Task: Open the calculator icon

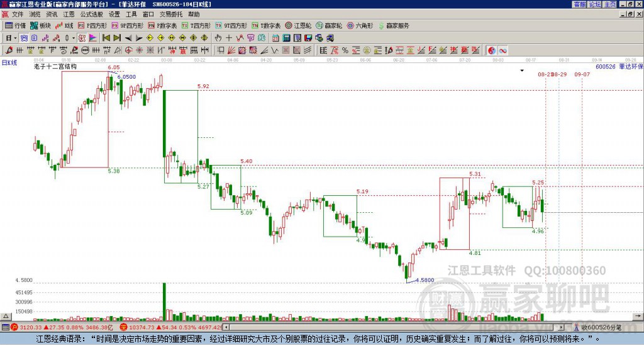Action: (x=286, y=38)
